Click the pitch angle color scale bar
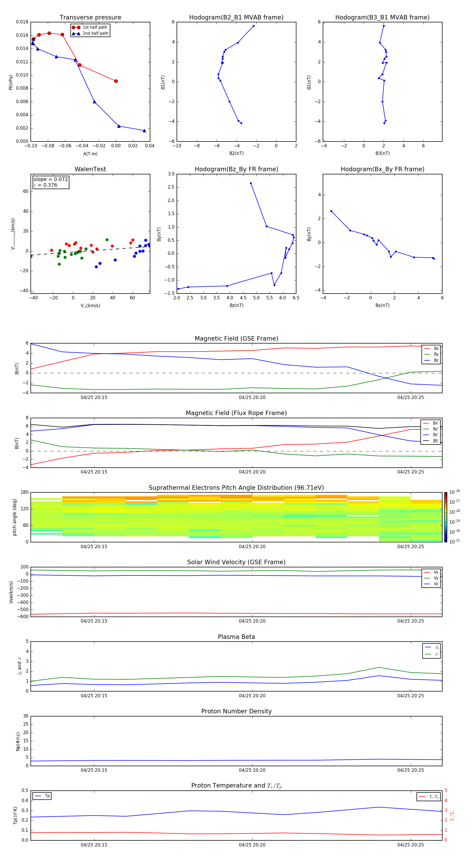473x868 pixels. [x=446, y=517]
